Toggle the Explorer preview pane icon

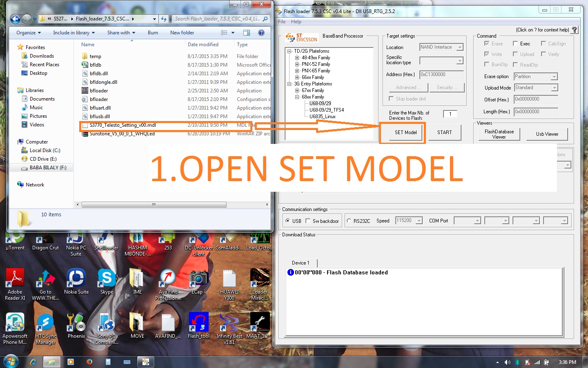click(x=247, y=33)
